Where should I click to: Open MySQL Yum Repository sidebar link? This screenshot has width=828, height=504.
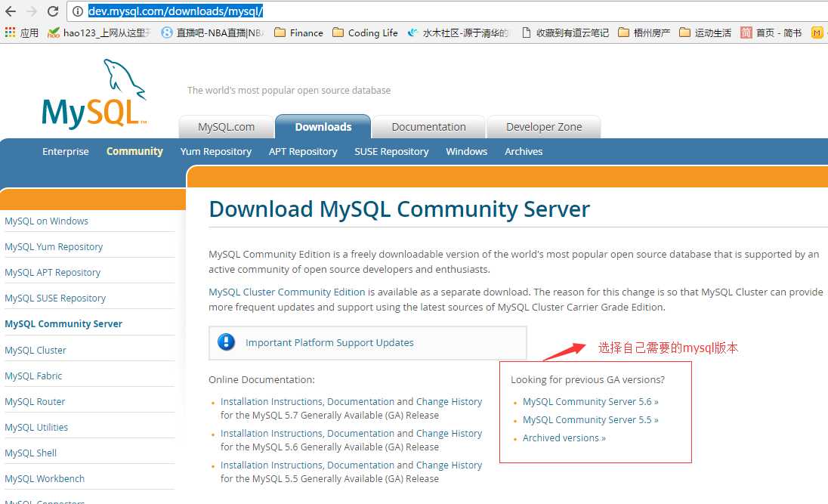pyautogui.click(x=54, y=247)
